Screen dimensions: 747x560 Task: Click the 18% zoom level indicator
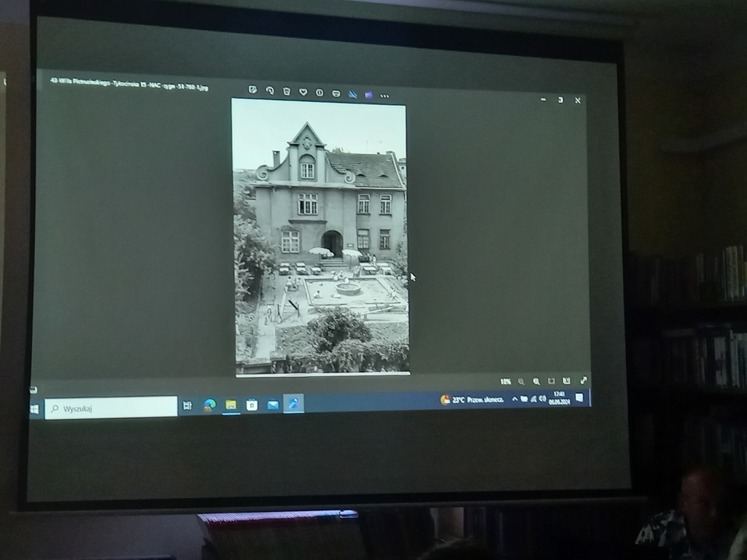coord(506,381)
